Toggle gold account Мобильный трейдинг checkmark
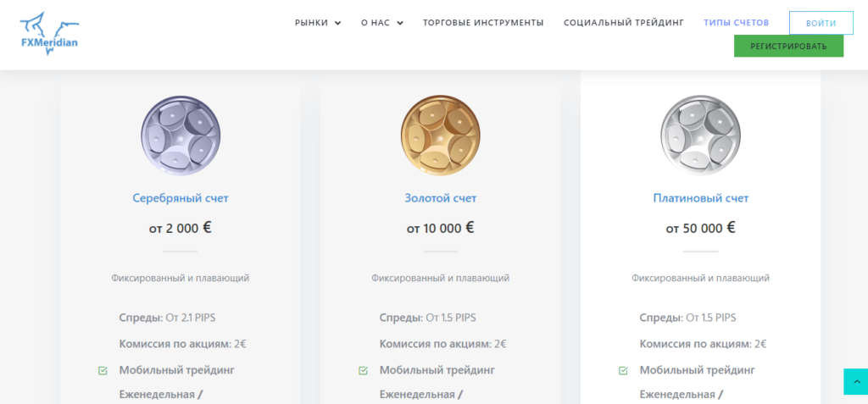The width and height of the screenshot is (868, 404). [x=363, y=370]
